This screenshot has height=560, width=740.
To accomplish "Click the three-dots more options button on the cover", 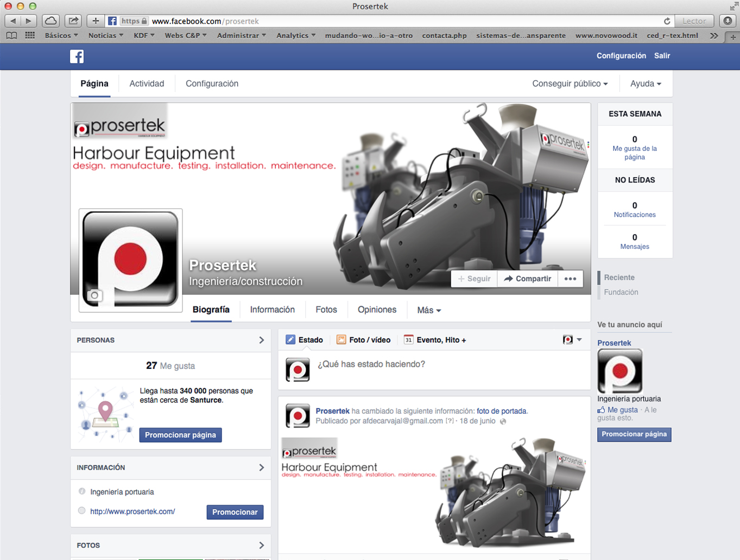I will (x=570, y=279).
